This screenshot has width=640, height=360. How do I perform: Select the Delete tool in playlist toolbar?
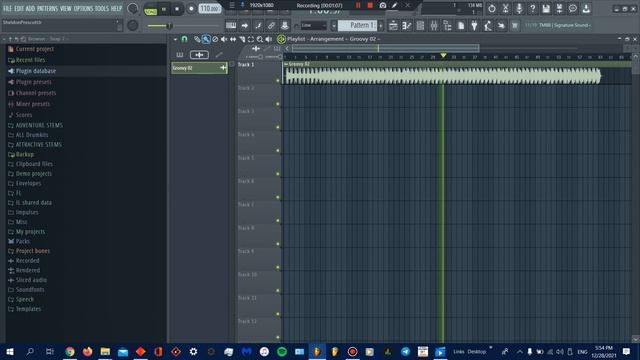tap(215, 39)
